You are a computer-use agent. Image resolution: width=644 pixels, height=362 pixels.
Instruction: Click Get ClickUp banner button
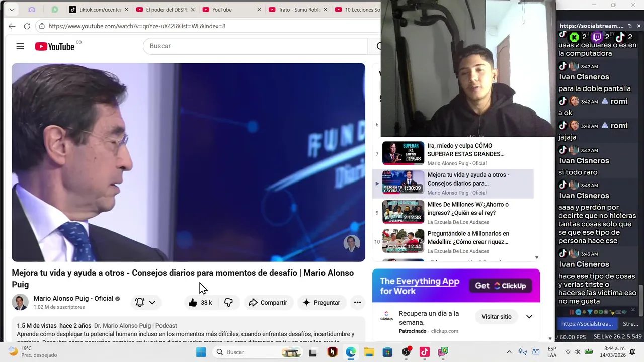pyautogui.click(x=501, y=286)
